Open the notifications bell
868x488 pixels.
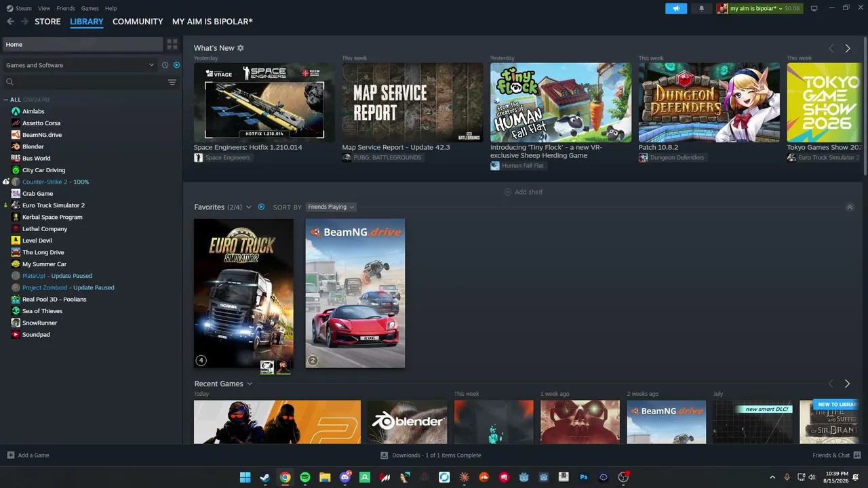[x=701, y=8]
